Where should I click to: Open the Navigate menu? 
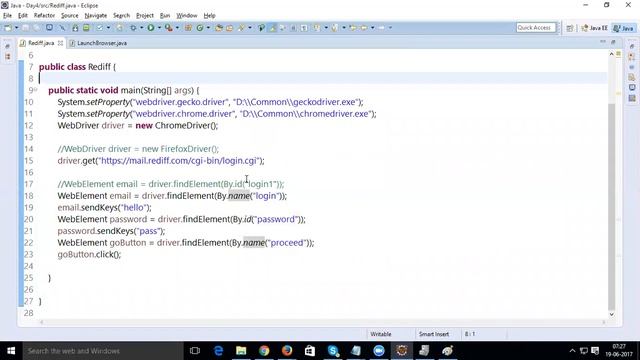96,16
